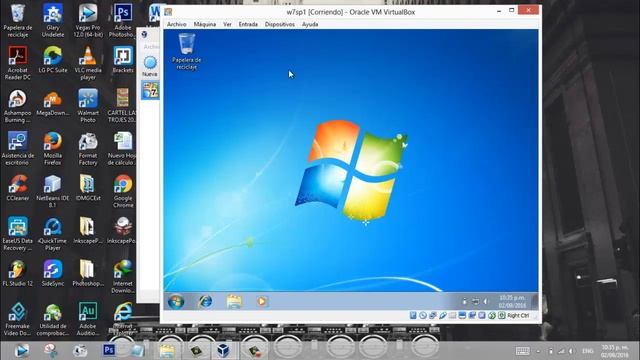Viewport: 640px width, 360px height.
Task: Select FL Studio 12 desktop icon
Action: pyautogui.click(x=18, y=273)
